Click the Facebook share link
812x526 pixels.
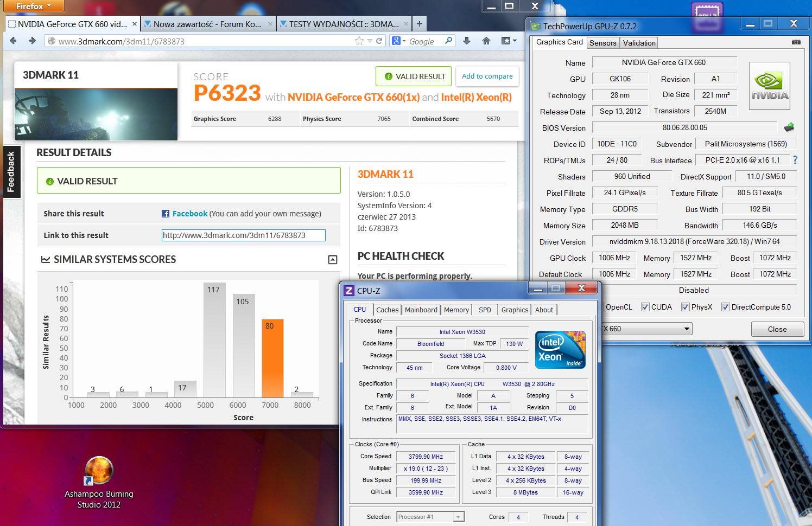tap(190, 214)
